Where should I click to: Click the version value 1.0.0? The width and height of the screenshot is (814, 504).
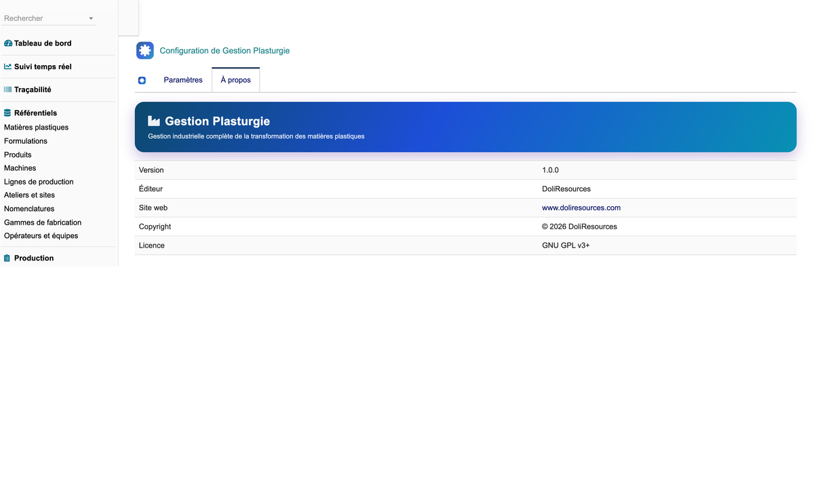tap(550, 170)
